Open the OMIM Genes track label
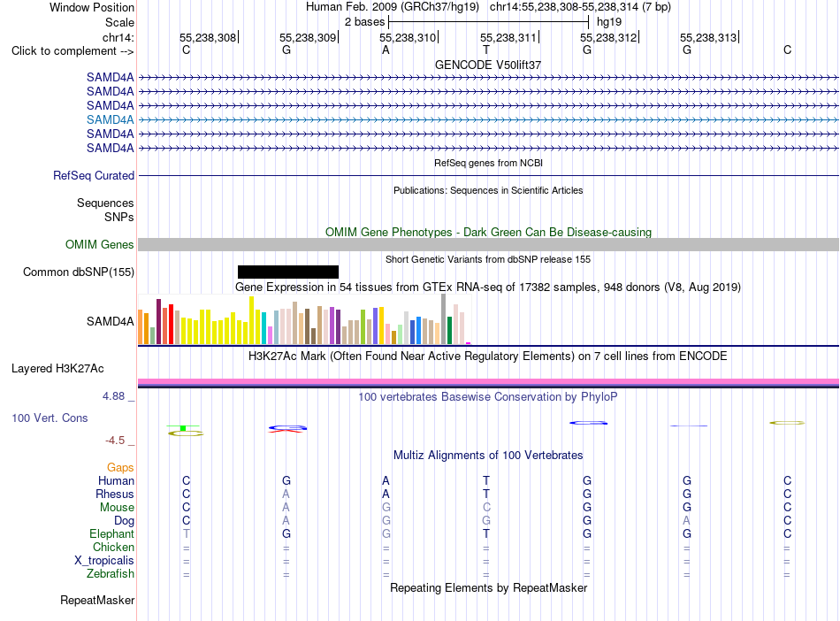The width and height of the screenshot is (840, 621). pyautogui.click(x=99, y=245)
